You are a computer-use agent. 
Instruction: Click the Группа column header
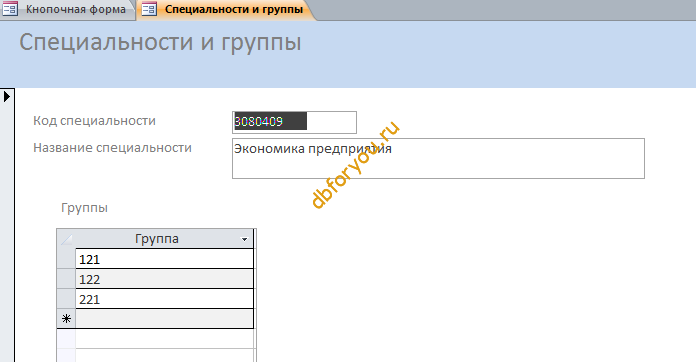(164, 239)
